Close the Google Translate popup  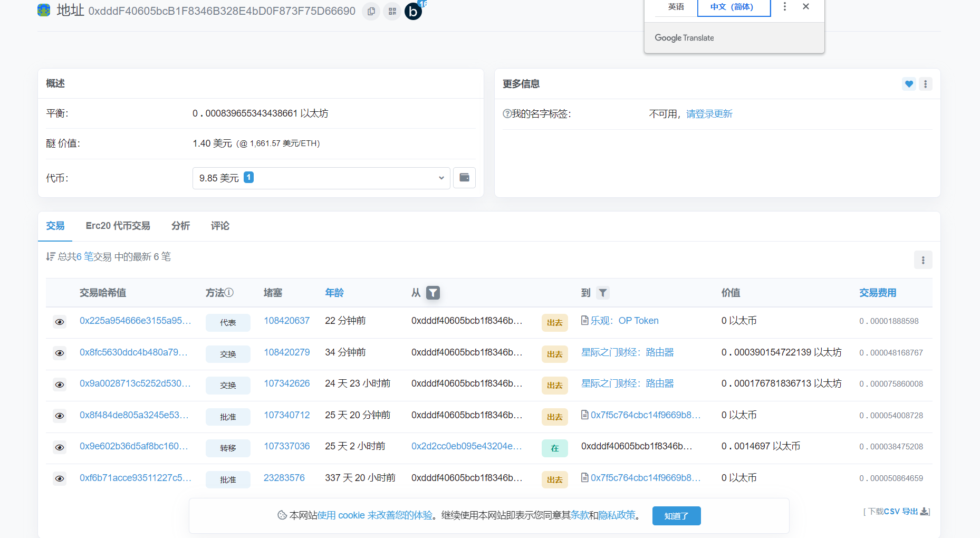point(806,6)
